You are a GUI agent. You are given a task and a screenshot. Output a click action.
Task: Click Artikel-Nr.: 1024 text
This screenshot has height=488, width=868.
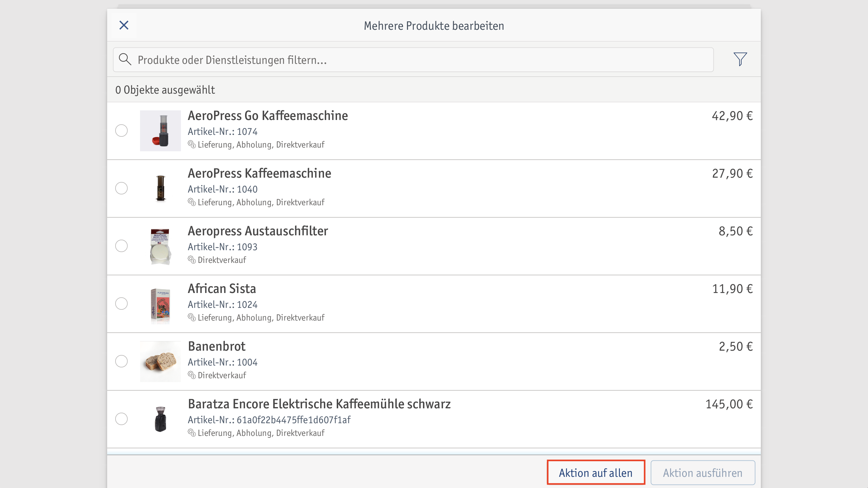tap(223, 304)
